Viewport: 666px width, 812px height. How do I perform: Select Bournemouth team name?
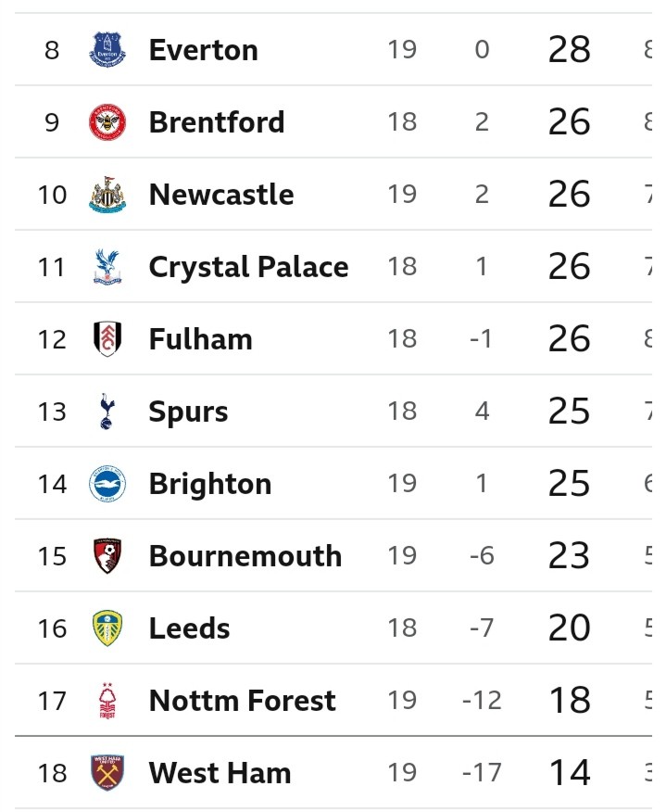click(245, 556)
